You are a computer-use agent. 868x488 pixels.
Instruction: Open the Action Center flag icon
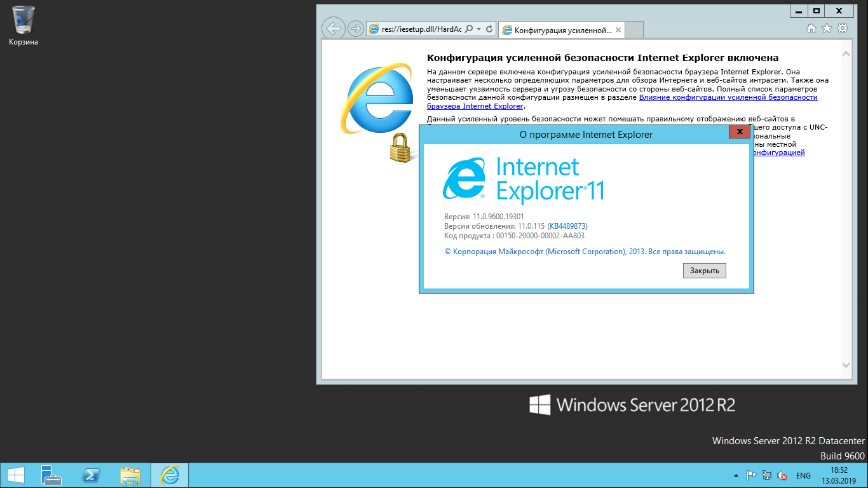[x=751, y=475]
